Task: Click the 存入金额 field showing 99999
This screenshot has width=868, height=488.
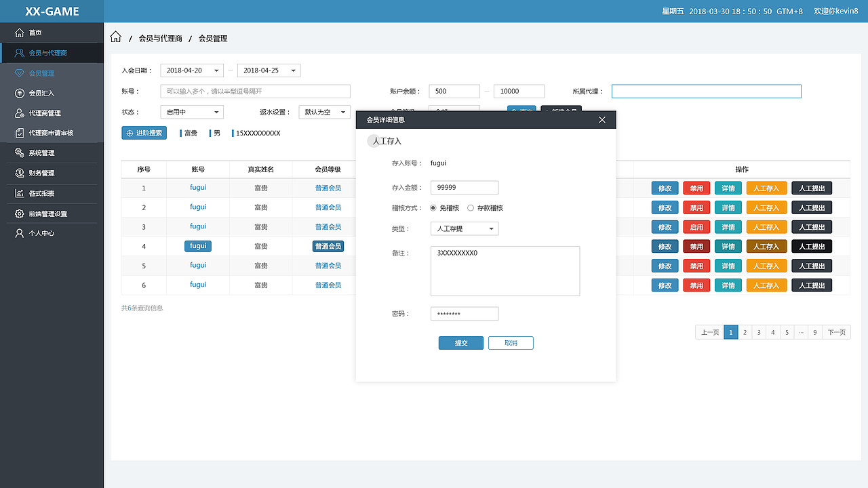Action: click(465, 188)
